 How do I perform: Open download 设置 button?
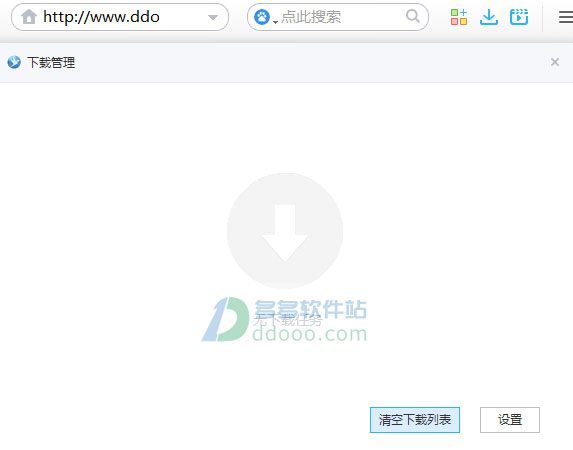[x=510, y=420]
